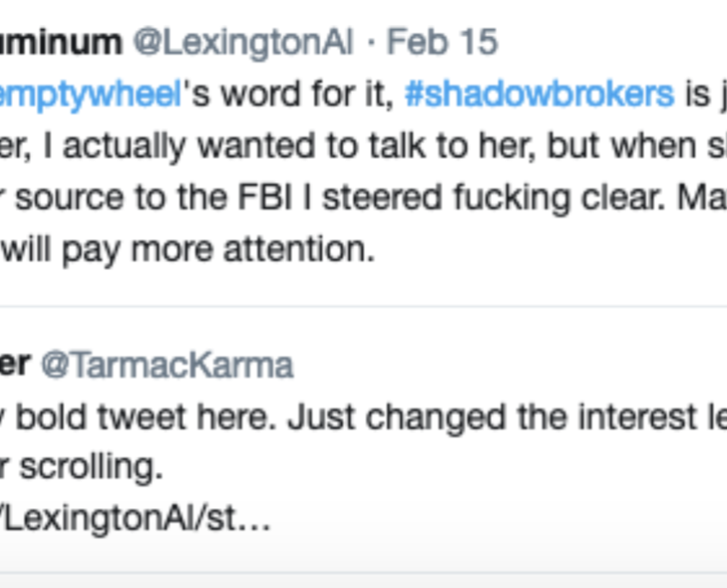The image size is (727, 588).
Task: Click the bold display name before @LexingtonAl
Action: 60,42
